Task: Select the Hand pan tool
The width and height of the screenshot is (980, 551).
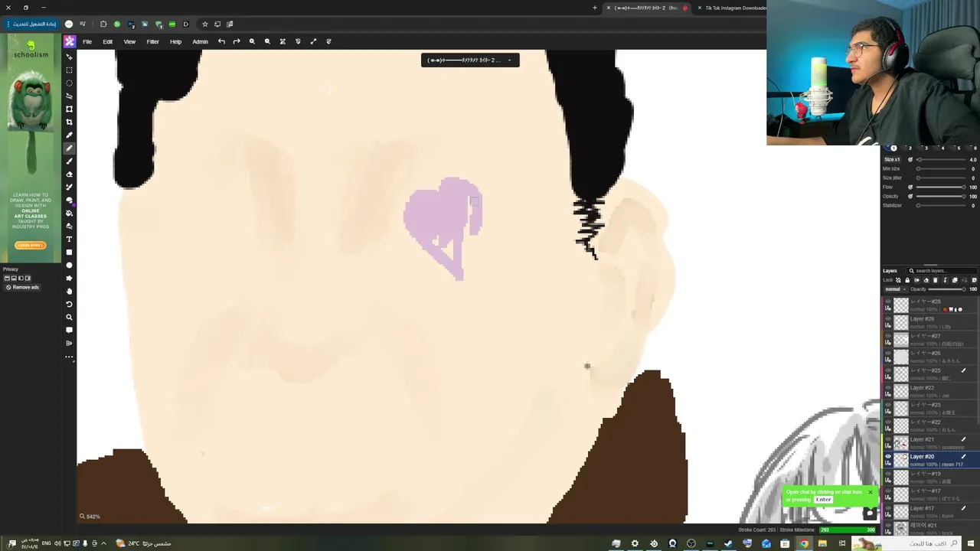Action: (69, 291)
